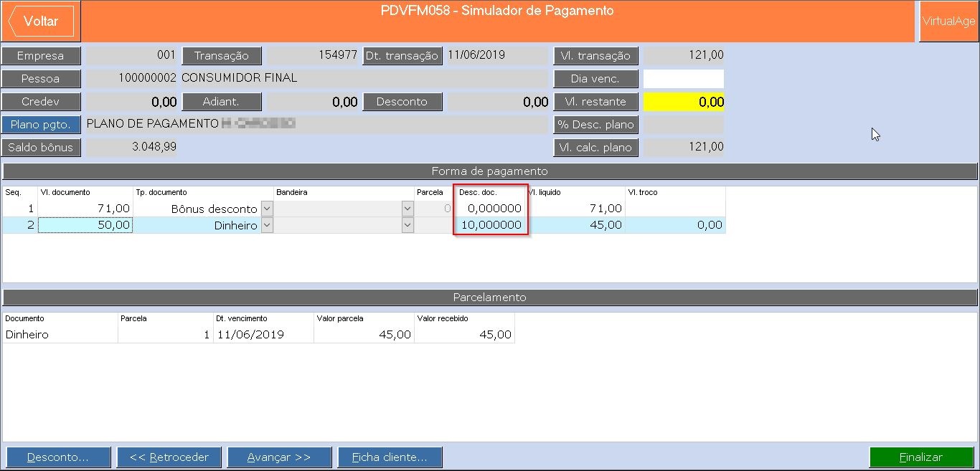The image size is (980, 471).
Task: Click the Bandeira column header
Action: 292,193
